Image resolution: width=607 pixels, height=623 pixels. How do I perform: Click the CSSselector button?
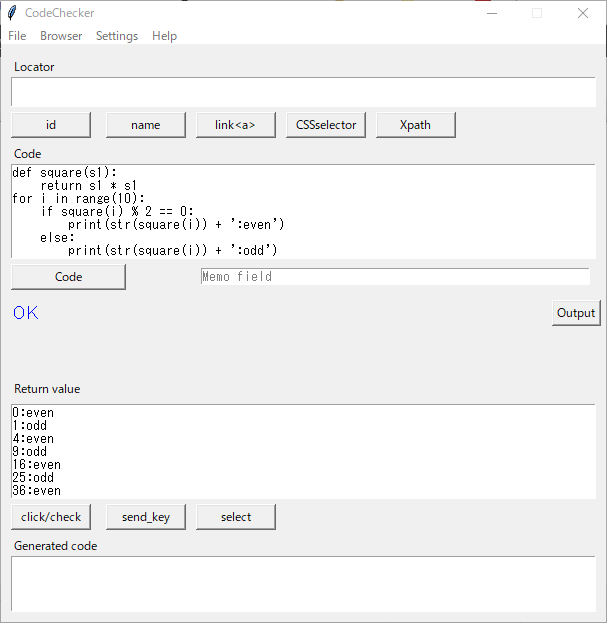[326, 125]
